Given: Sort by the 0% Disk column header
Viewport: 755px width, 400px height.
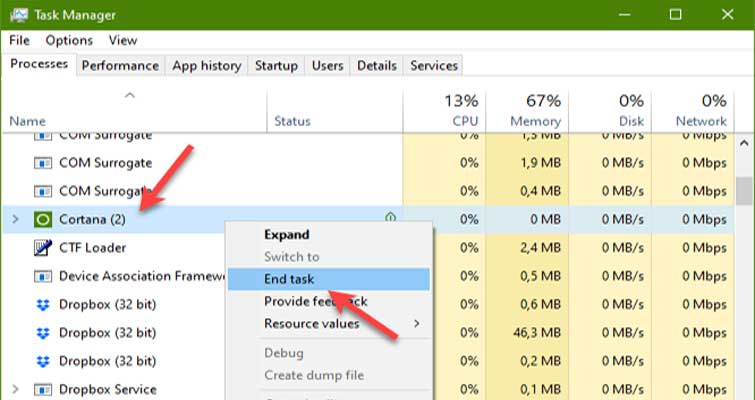Looking at the screenshot, I should click(x=610, y=111).
